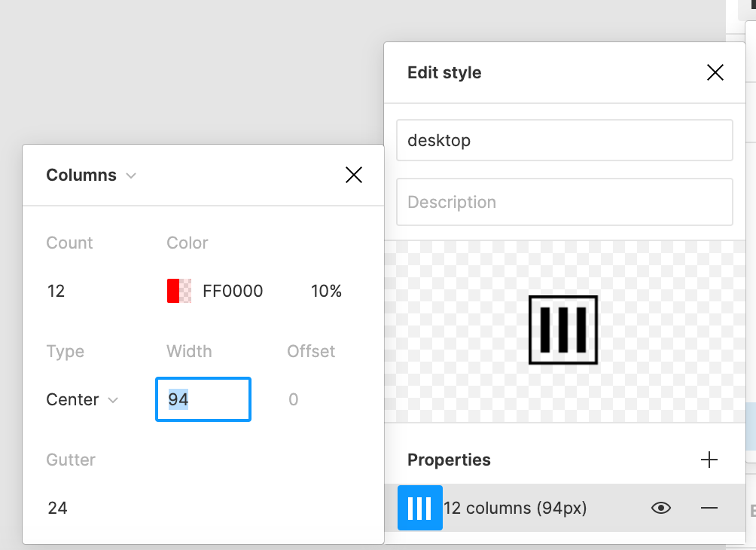Image resolution: width=756 pixels, height=550 pixels.
Task: Click the Gutter value 24
Action: point(58,509)
